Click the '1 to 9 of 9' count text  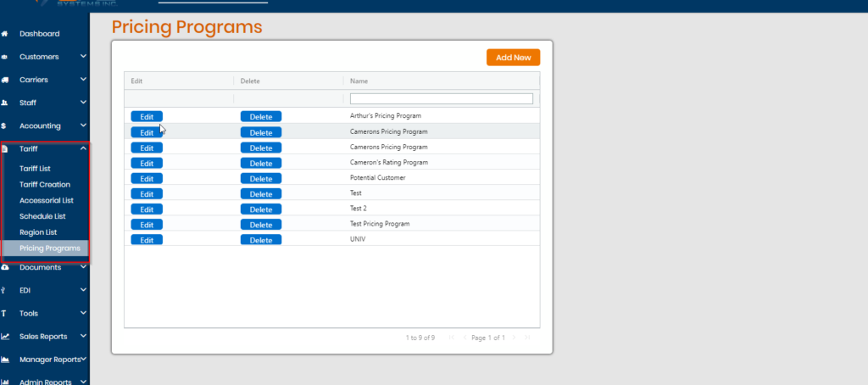click(x=420, y=338)
